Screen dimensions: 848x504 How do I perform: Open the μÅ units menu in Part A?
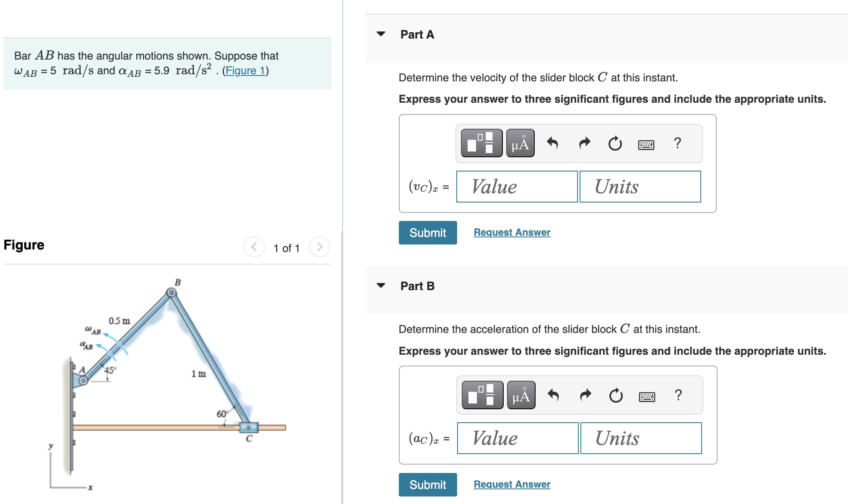(520, 143)
